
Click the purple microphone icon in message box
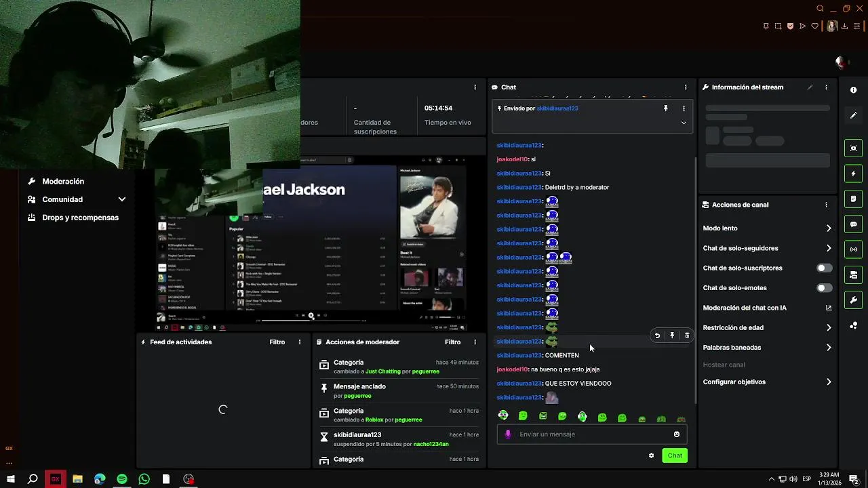tap(508, 434)
